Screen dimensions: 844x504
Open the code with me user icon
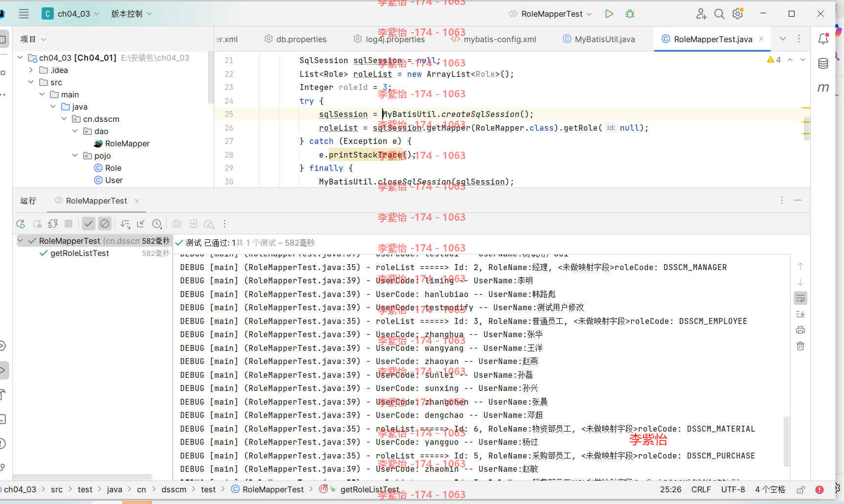(701, 14)
